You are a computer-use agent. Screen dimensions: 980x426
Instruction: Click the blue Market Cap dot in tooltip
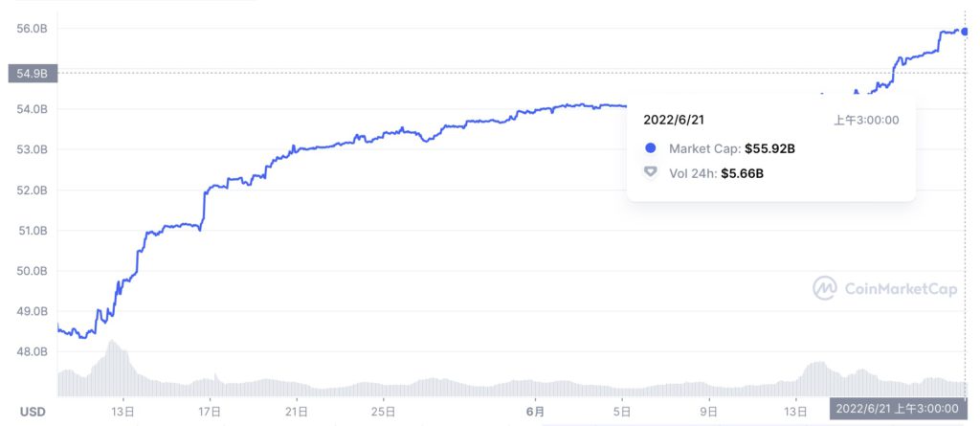(651, 148)
